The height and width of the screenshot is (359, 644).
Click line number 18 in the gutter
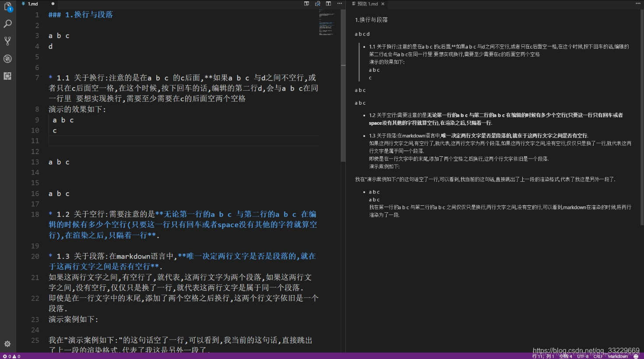click(x=35, y=214)
